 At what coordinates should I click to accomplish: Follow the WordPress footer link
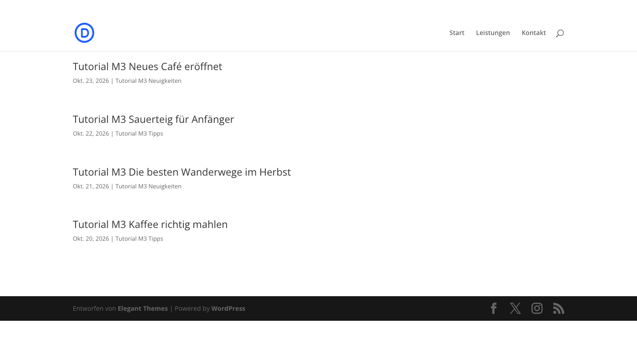tap(228, 308)
